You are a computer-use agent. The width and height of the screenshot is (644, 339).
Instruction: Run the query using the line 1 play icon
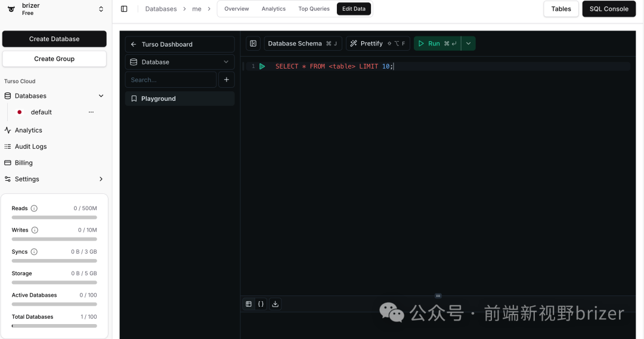point(262,66)
